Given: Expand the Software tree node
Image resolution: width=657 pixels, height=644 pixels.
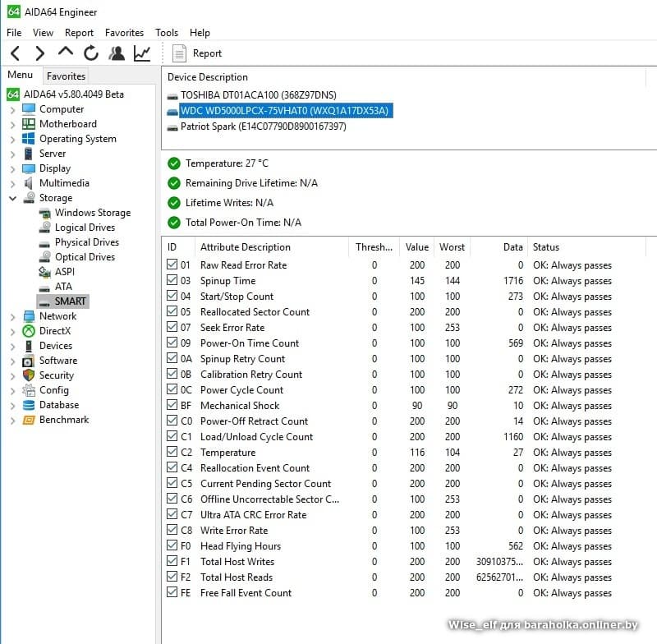Looking at the screenshot, I should pos(12,361).
